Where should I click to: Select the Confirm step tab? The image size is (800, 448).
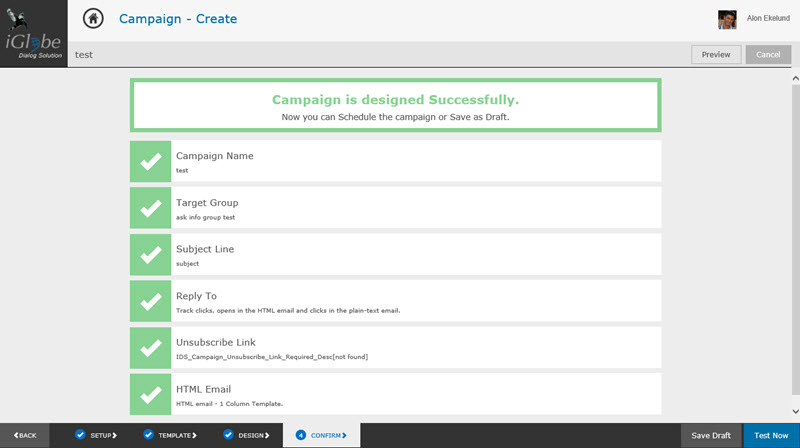(321, 435)
